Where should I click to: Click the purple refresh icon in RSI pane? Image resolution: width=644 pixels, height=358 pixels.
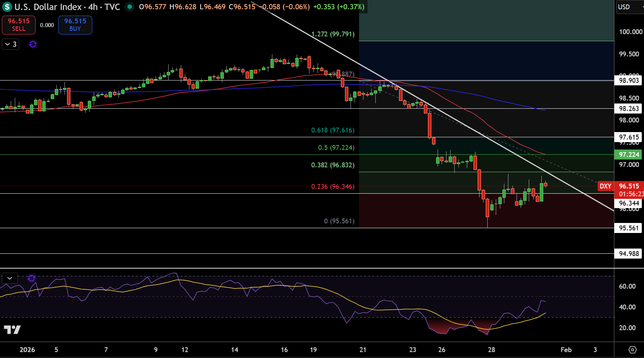pyautogui.click(x=31, y=278)
